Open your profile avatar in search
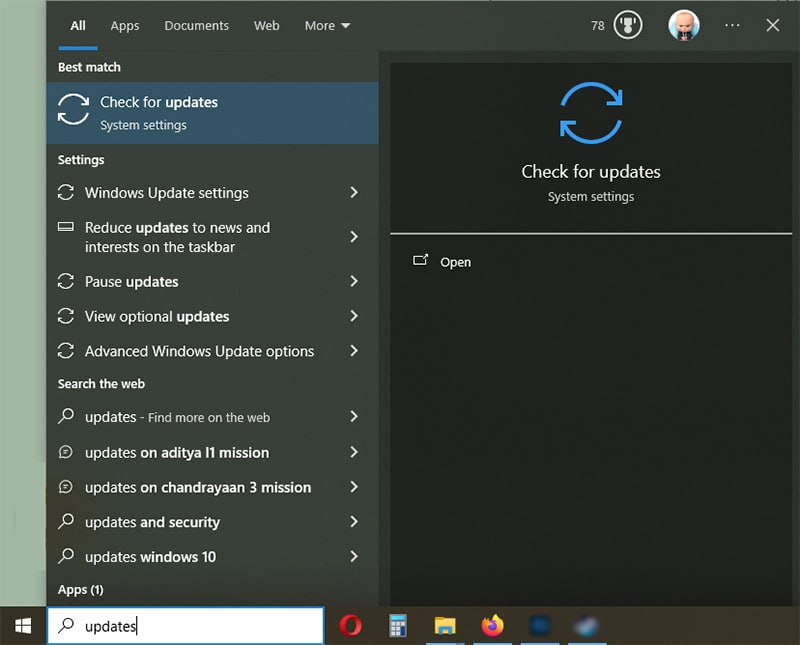The width and height of the screenshot is (800, 645). (x=684, y=25)
